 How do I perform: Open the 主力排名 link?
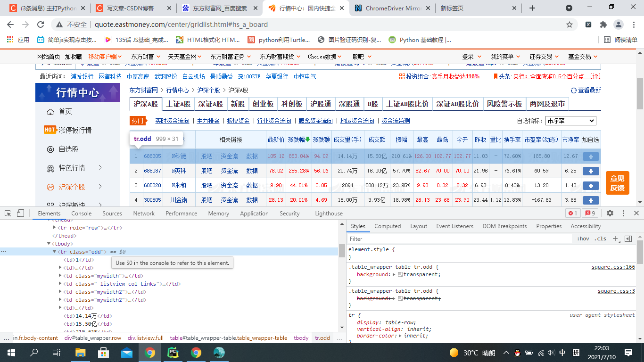coord(208,121)
